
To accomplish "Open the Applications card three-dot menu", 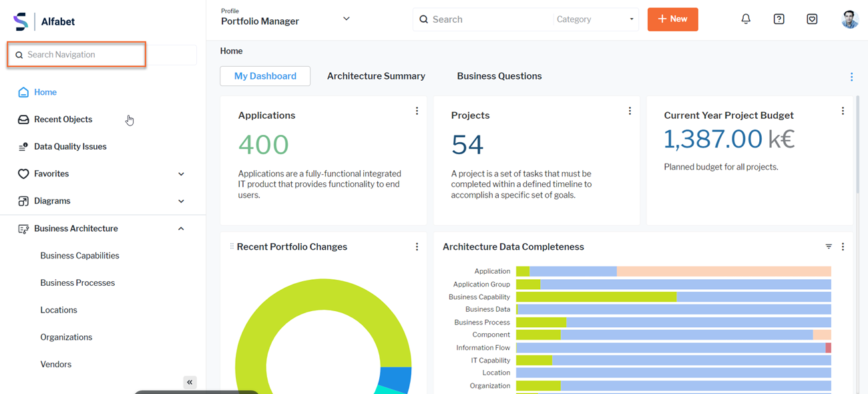I will click(417, 112).
